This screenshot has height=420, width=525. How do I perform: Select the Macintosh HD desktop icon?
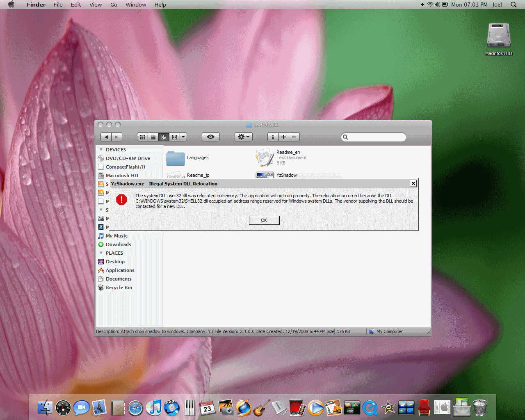coord(499,39)
